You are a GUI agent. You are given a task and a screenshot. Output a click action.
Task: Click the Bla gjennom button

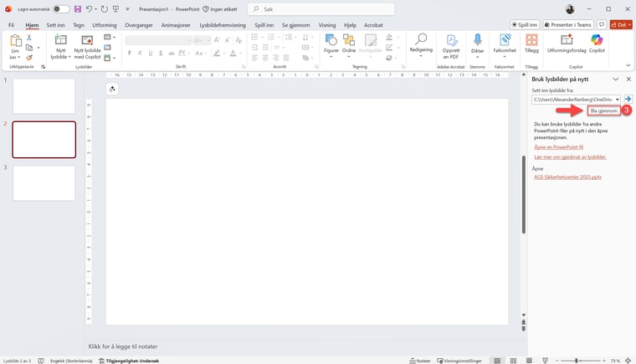604,110
